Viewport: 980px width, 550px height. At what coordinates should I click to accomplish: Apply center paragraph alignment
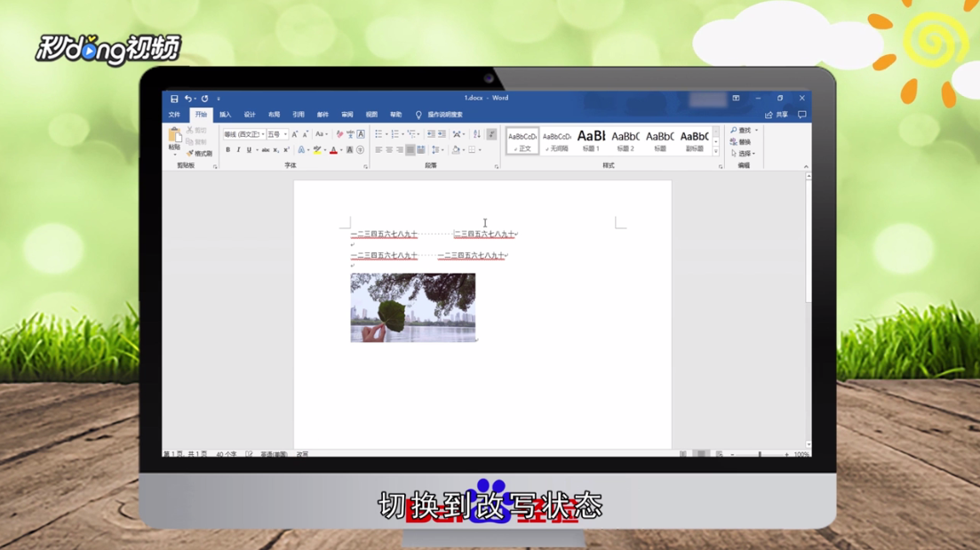(389, 149)
